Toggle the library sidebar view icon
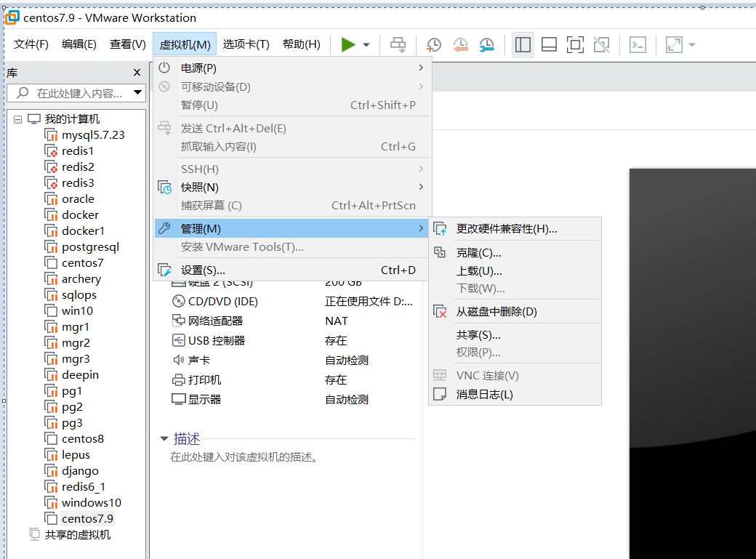 (x=523, y=45)
